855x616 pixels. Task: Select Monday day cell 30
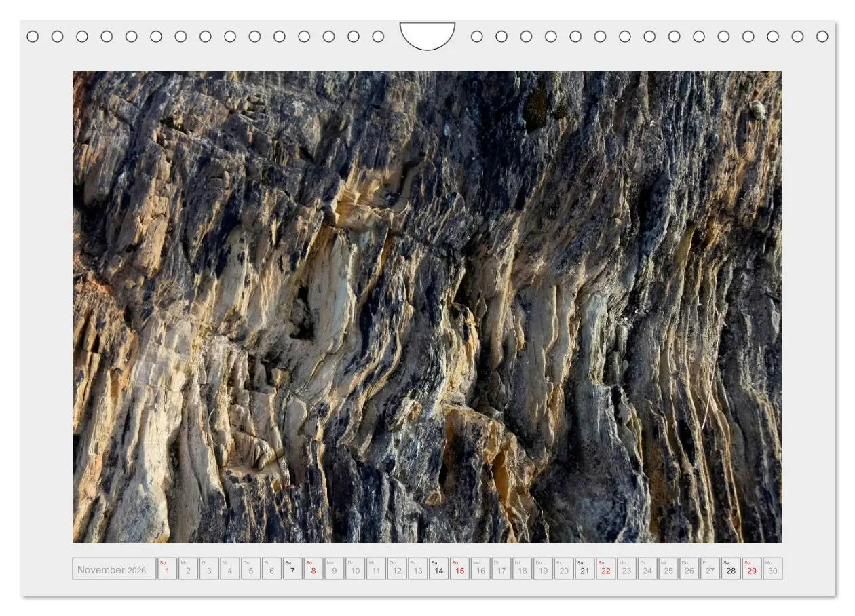point(774,569)
